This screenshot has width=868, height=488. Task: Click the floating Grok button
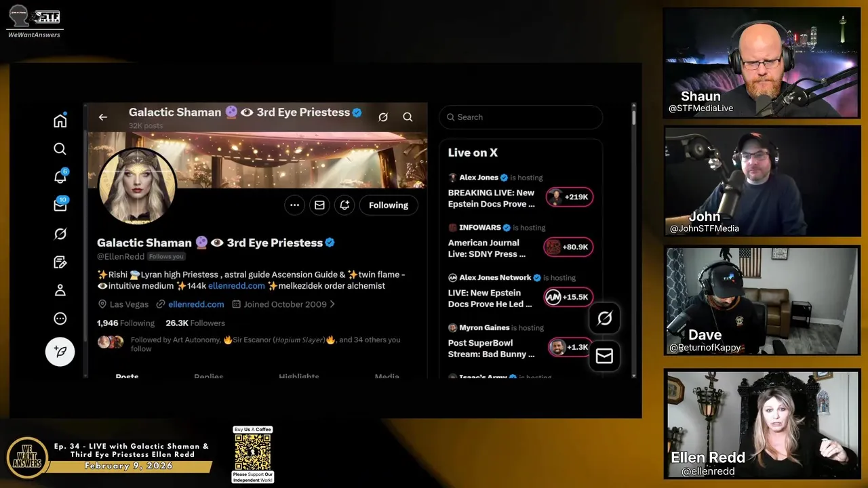(604, 318)
